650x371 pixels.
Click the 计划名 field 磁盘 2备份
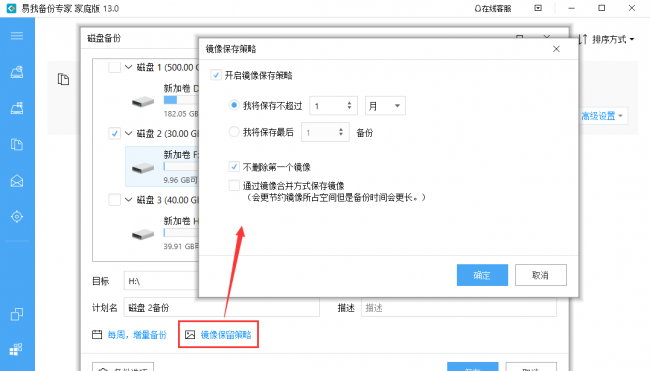pyautogui.click(x=221, y=308)
